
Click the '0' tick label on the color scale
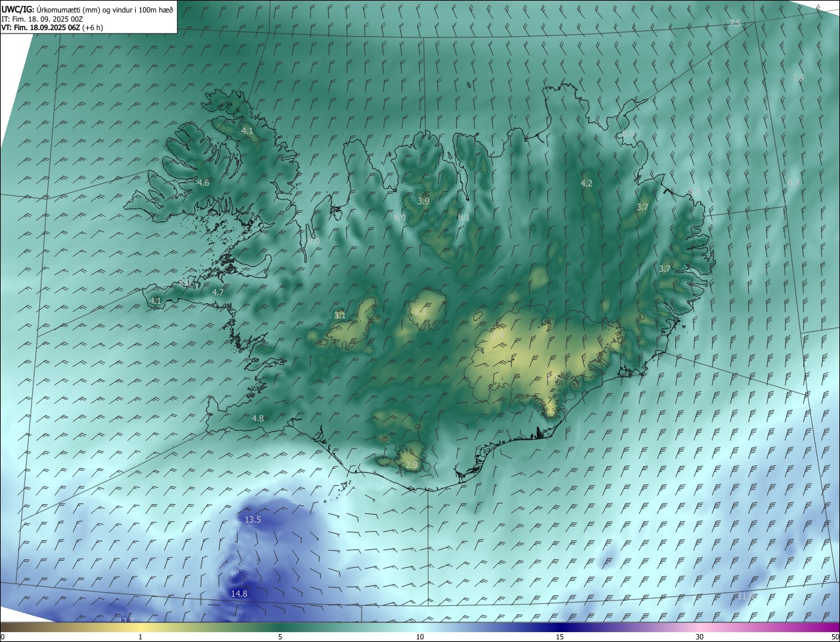(x=3, y=637)
